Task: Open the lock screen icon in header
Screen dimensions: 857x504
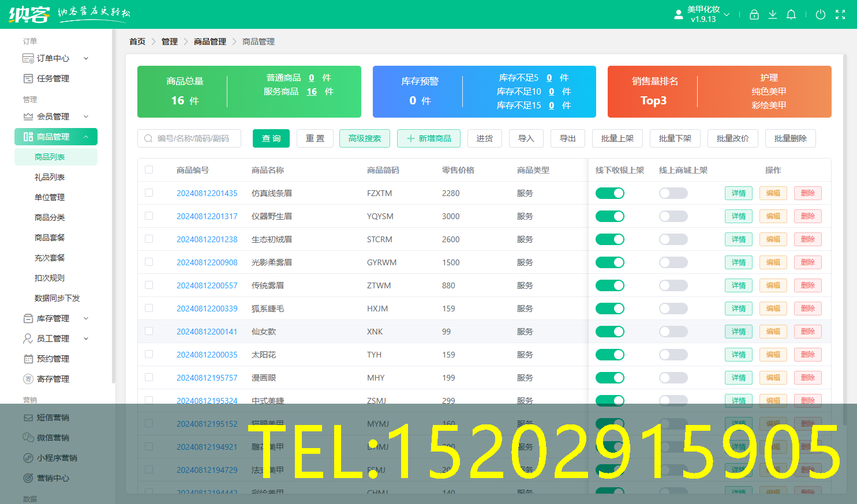Action: 754,14
